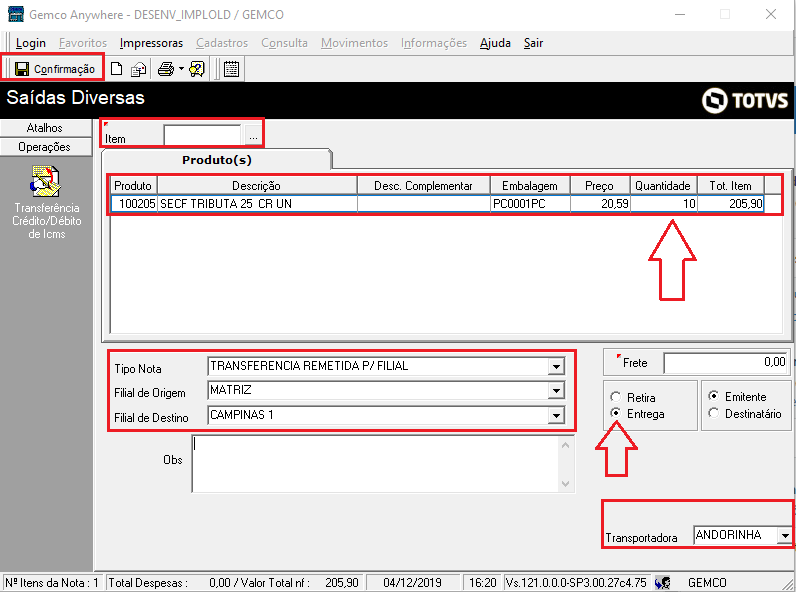Select the Destinatário radio button
The height and width of the screenshot is (592, 796).
click(714, 413)
